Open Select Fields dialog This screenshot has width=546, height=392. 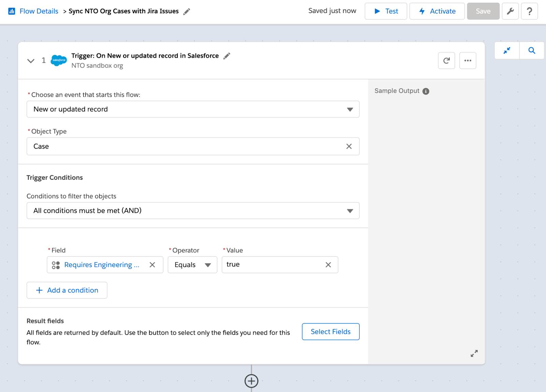point(331,332)
